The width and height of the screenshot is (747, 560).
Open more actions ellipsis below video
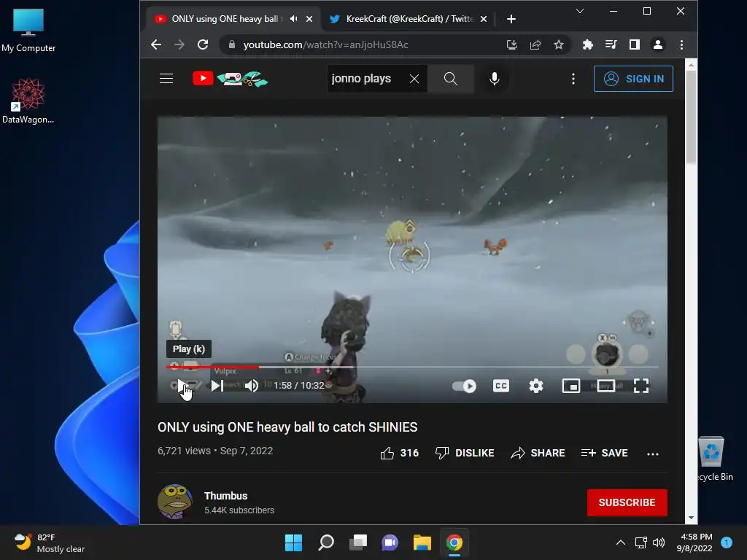[x=653, y=454]
